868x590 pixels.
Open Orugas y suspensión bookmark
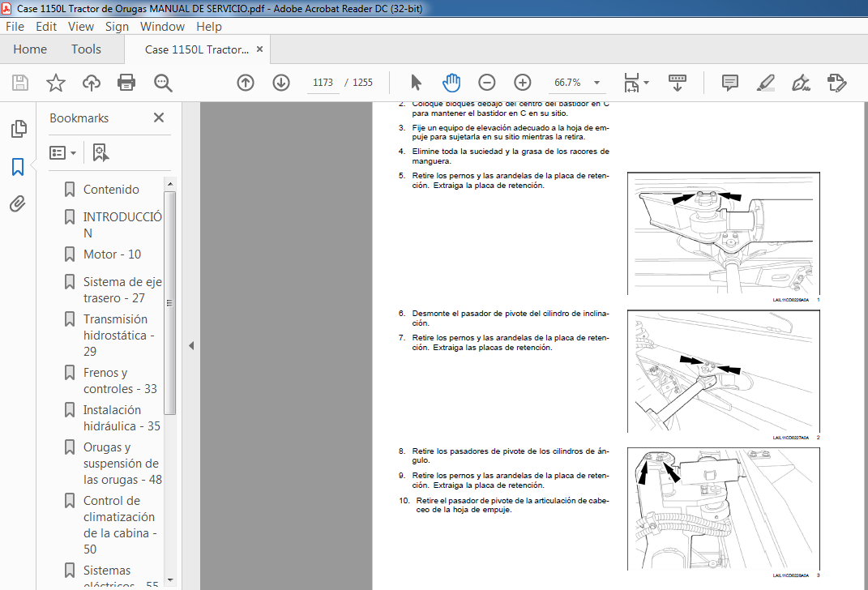122,463
